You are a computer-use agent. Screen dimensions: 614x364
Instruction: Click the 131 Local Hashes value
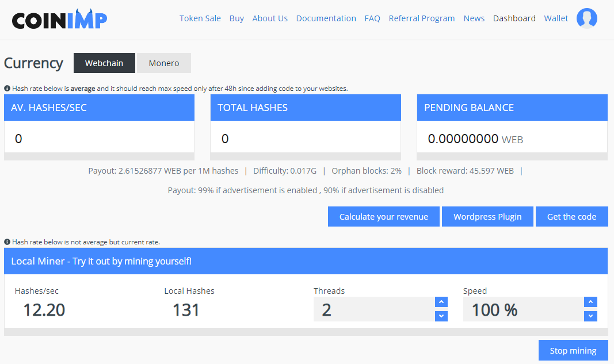coord(186,310)
